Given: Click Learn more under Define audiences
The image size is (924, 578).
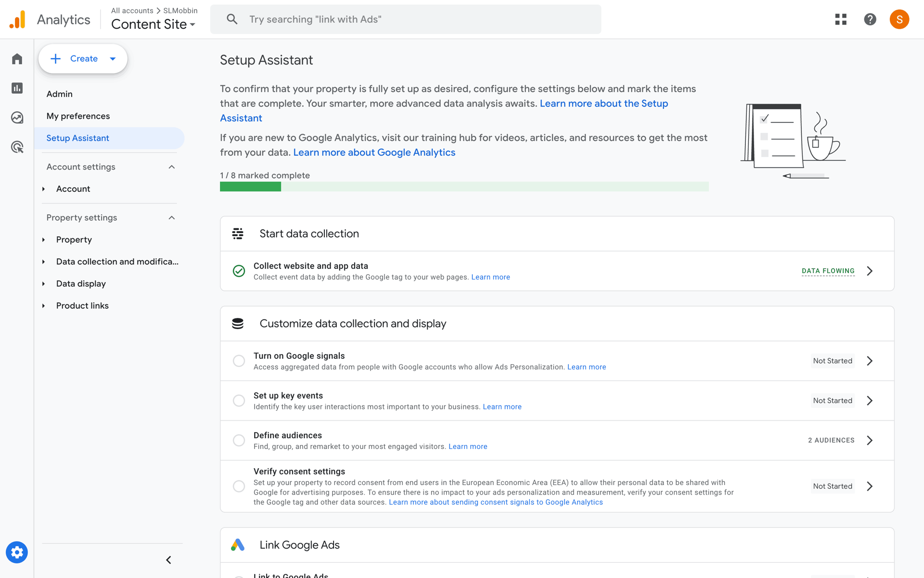Looking at the screenshot, I should point(468,447).
